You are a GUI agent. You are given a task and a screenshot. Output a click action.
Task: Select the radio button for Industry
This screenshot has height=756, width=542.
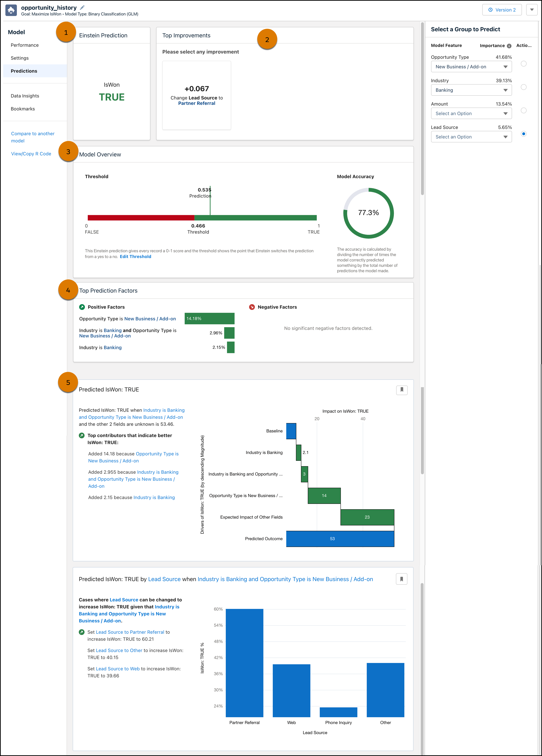[x=524, y=87]
